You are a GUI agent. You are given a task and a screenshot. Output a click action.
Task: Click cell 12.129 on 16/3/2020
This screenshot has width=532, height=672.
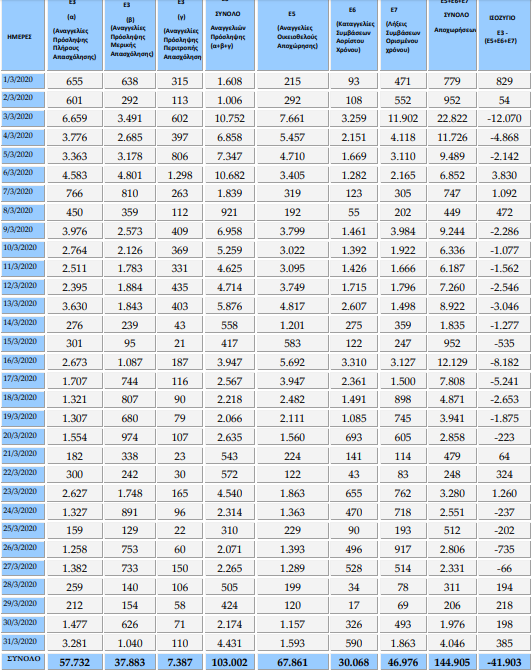coord(452,362)
